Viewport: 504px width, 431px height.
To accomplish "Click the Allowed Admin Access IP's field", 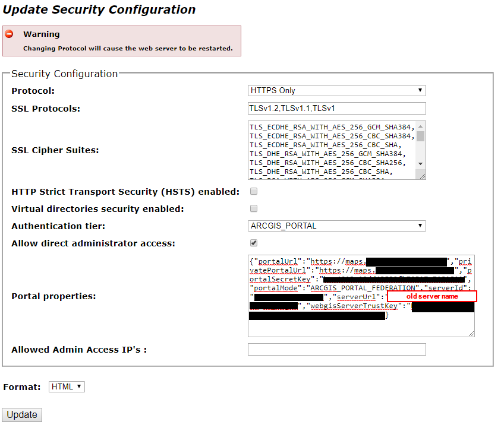I will click(336, 350).
